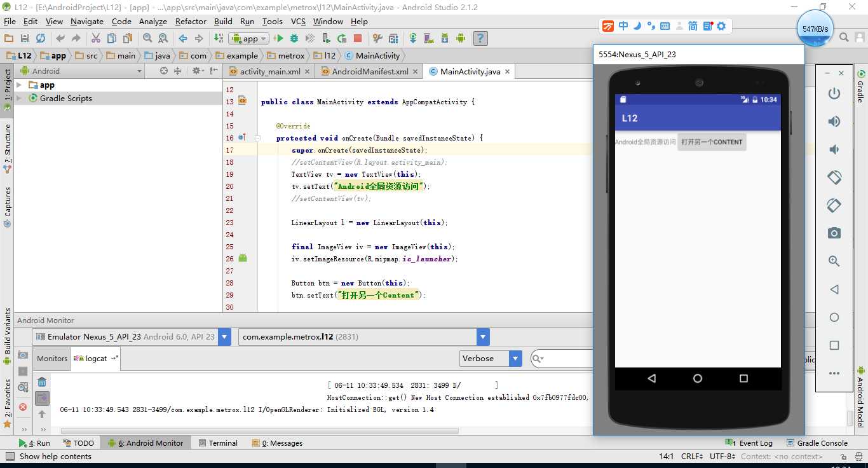Viewport: 868px width, 468px height.
Task: Open emulator extended controls (three dots)
Action: (x=834, y=373)
